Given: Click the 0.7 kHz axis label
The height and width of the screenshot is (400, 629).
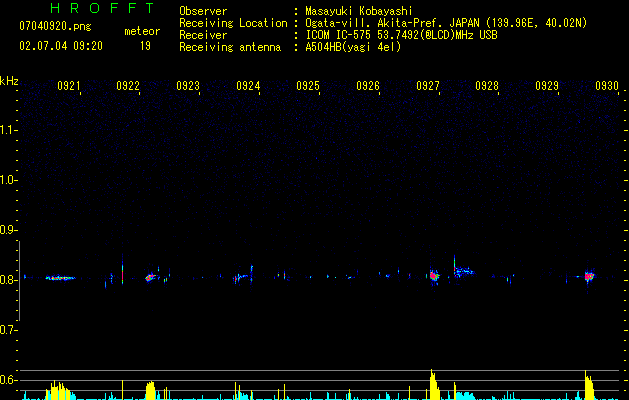Looking at the screenshot, I should [8, 330].
